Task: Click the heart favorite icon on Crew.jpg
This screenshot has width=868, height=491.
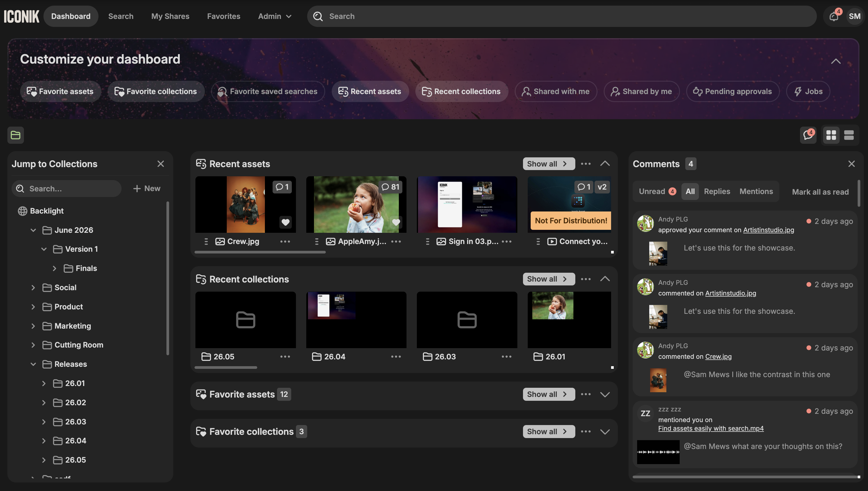Action: (x=285, y=222)
